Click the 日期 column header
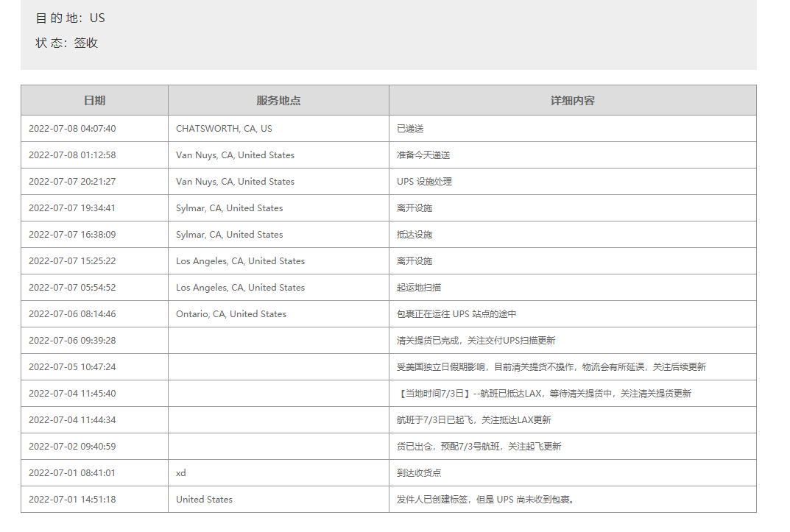This screenshot has height=532, width=790. pyautogui.click(x=94, y=100)
